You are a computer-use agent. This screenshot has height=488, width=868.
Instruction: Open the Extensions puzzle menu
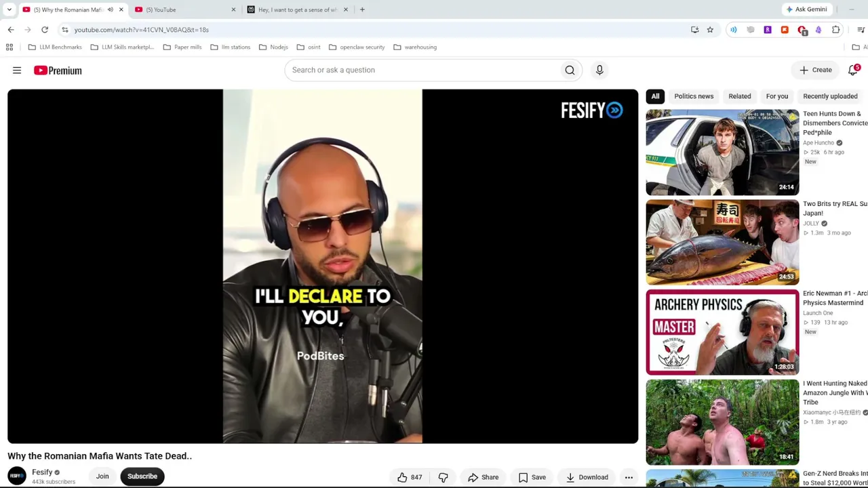pyautogui.click(x=836, y=30)
